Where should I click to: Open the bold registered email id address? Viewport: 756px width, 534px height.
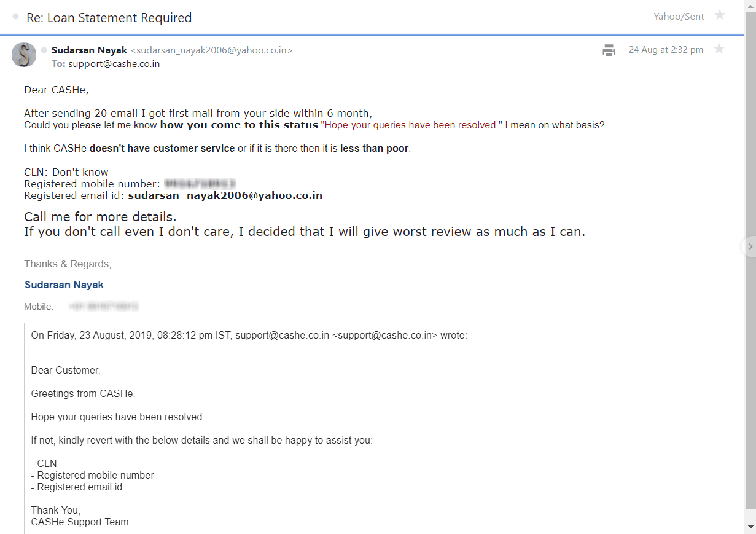[x=225, y=195]
